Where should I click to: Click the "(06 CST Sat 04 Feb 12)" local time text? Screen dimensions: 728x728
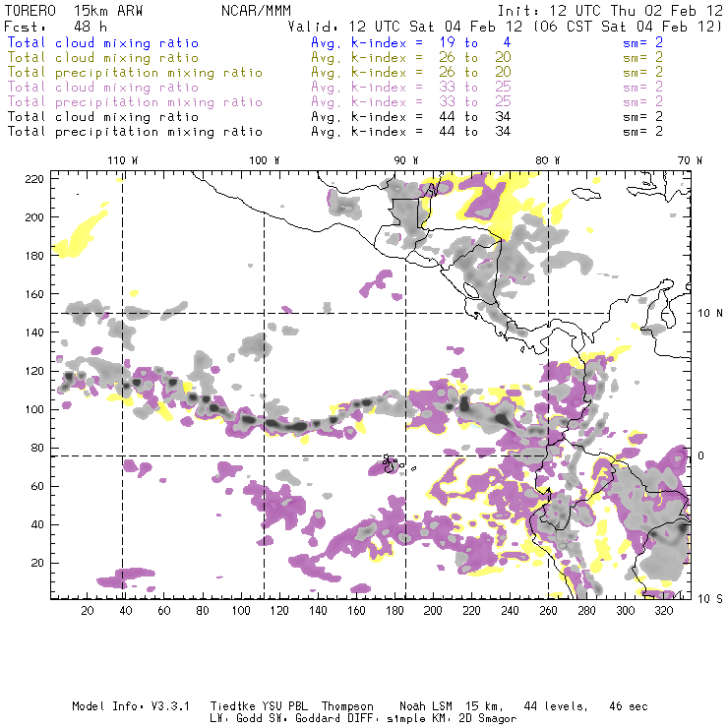[628, 27]
